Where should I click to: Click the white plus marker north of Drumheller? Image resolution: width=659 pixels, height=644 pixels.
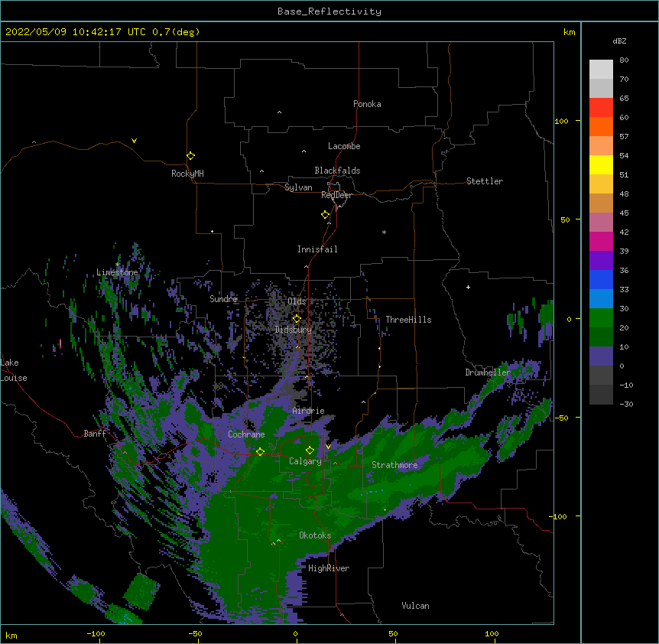468,287
